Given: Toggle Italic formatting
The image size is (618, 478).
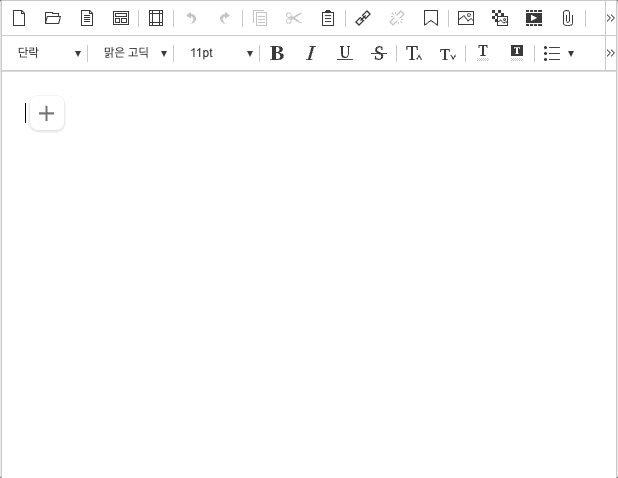Looking at the screenshot, I should click(x=310, y=53).
